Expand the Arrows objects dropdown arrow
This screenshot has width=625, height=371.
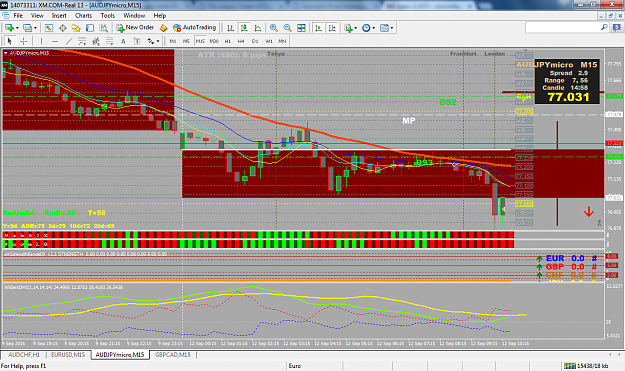tap(158, 41)
